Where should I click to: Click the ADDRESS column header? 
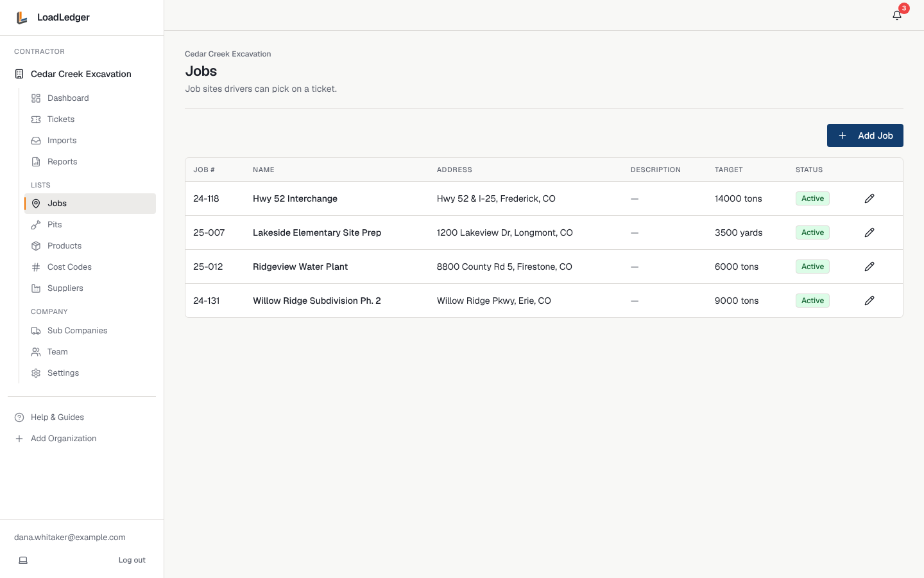tap(454, 170)
